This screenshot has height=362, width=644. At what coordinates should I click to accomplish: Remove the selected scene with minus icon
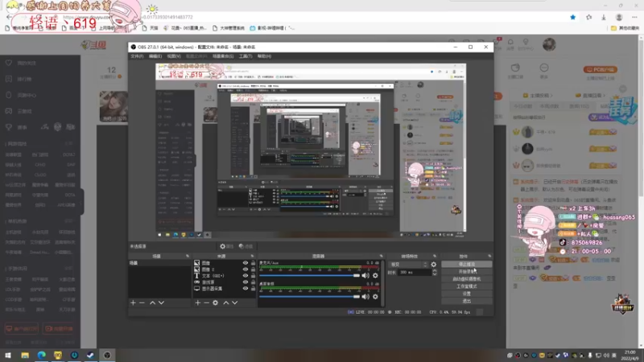pos(142,303)
